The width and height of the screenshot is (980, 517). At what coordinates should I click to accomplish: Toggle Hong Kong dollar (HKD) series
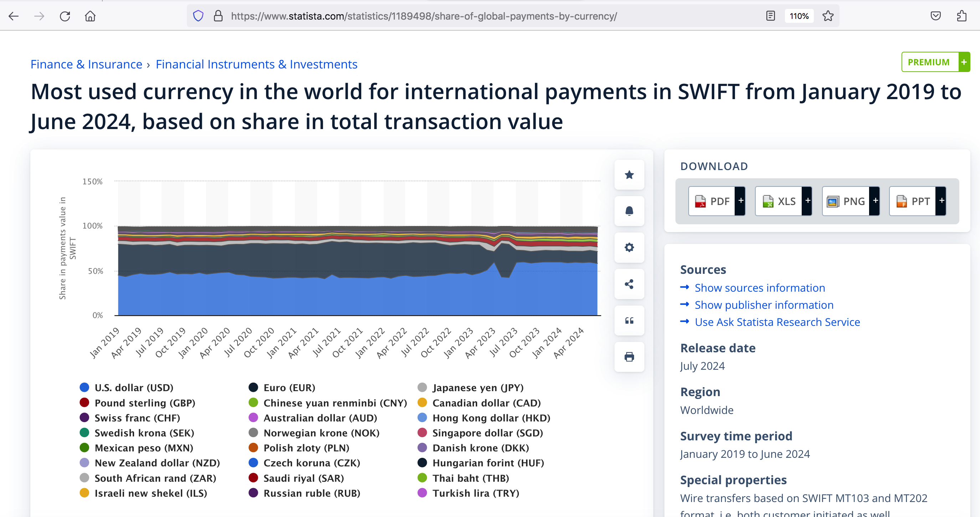[484, 418]
